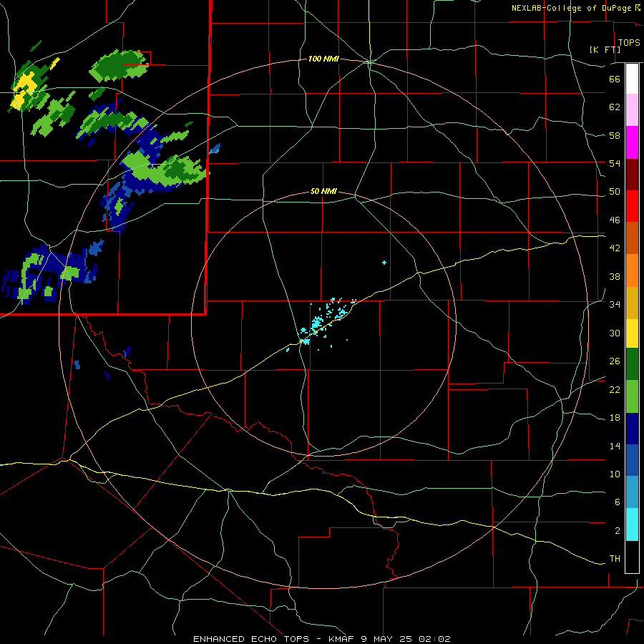
Task: Click the "18" scale value
Action: 615,418
